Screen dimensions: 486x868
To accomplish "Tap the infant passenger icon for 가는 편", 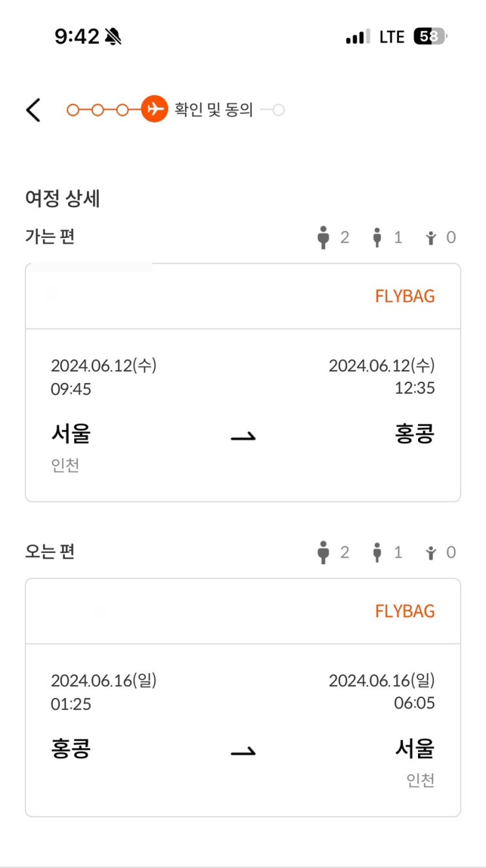I will tap(430, 238).
